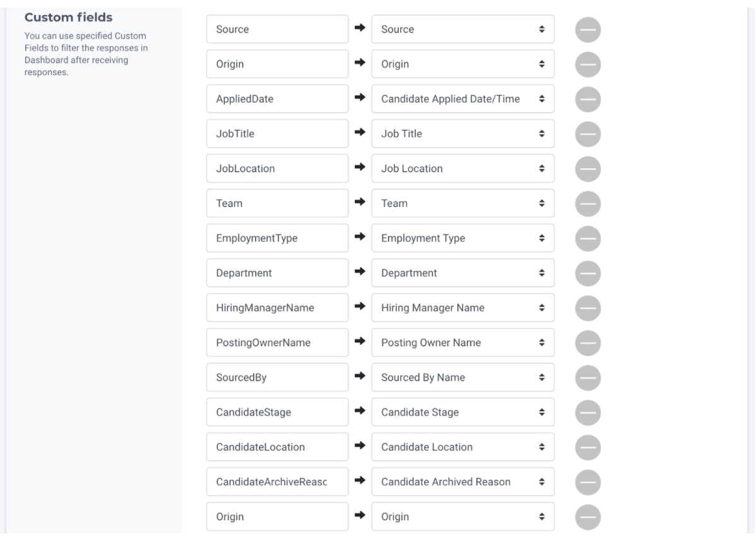The height and width of the screenshot is (541, 756).
Task: Delete the JobTitle mapping row
Action: [588, 134]
